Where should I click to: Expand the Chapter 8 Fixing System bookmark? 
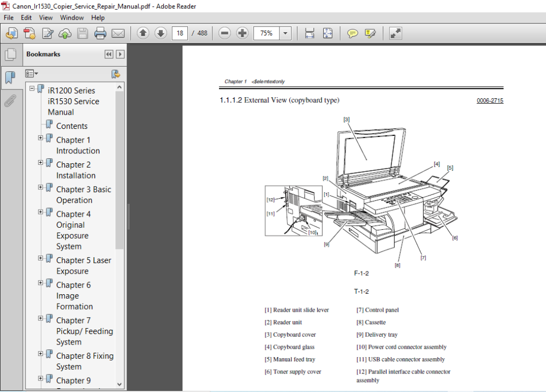coord(41,354)
